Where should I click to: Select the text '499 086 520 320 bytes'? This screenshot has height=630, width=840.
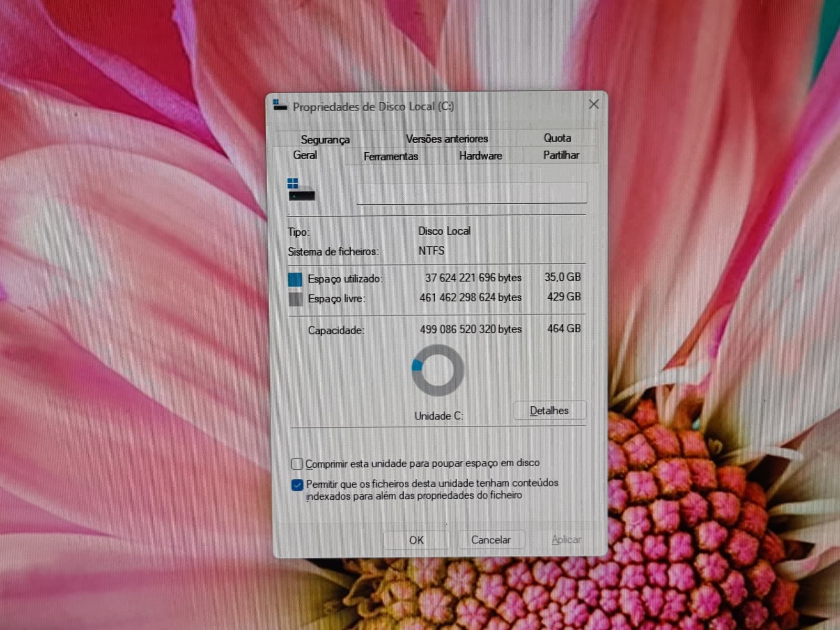(470, 329)
